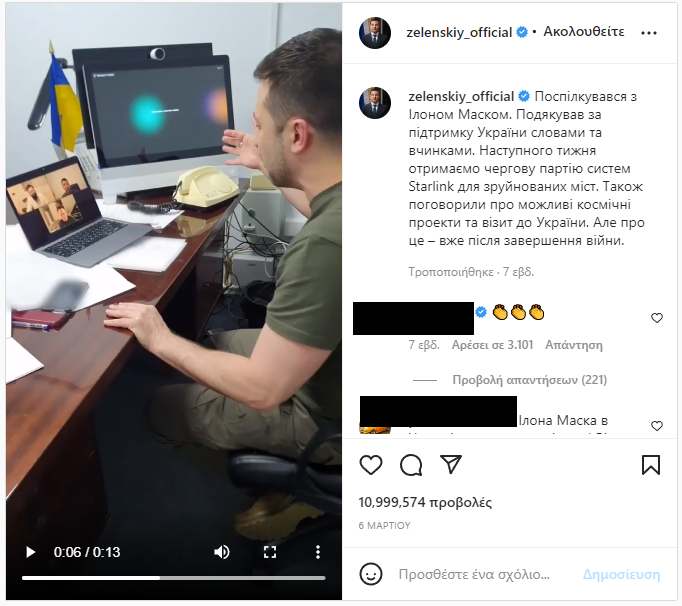Like the post with the heart icon

coord(371,465)
